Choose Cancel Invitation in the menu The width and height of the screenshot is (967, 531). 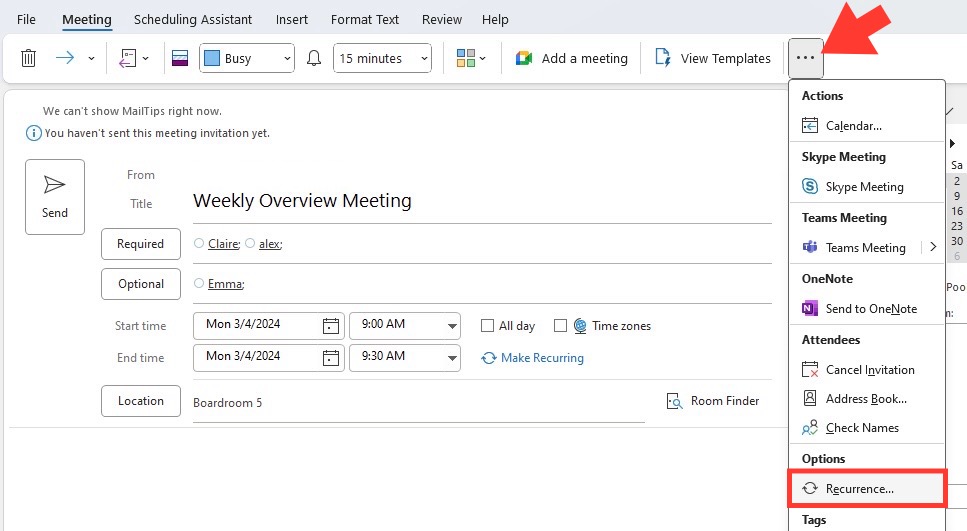coord(867,369)
